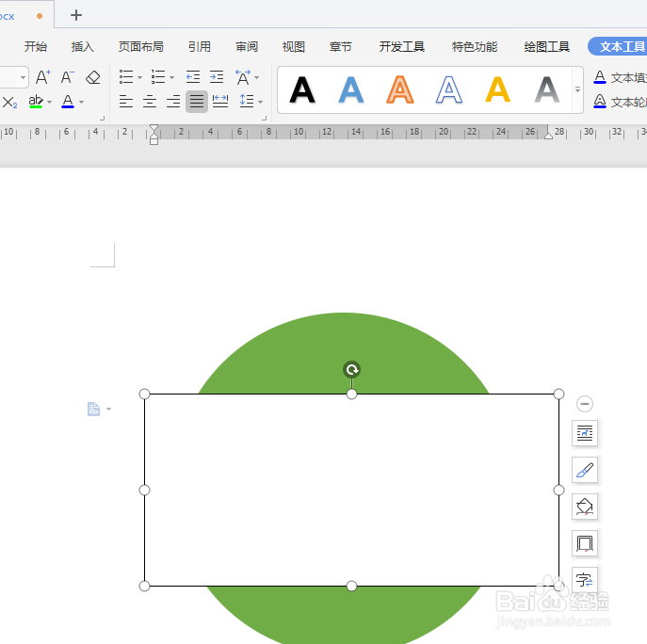This screenshot has width=647, height=644.
Task: Select the gray gradient WordArt style
Action: [x=547, y=89]
